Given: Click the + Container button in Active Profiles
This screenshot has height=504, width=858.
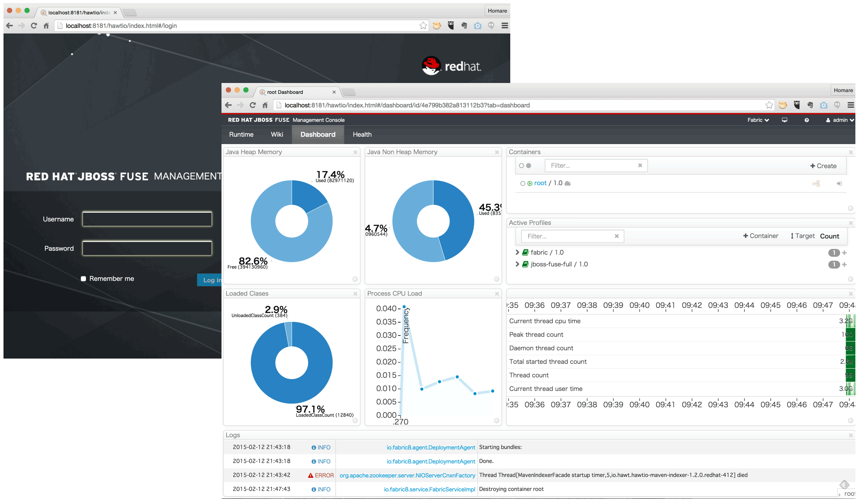Looking at the screenshot, I should (761, 236).
